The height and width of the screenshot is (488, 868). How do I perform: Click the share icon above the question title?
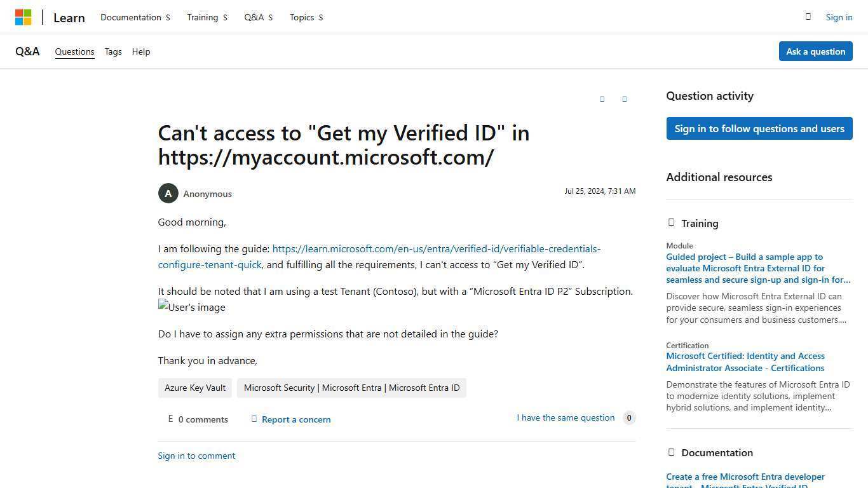coord(602,98)
